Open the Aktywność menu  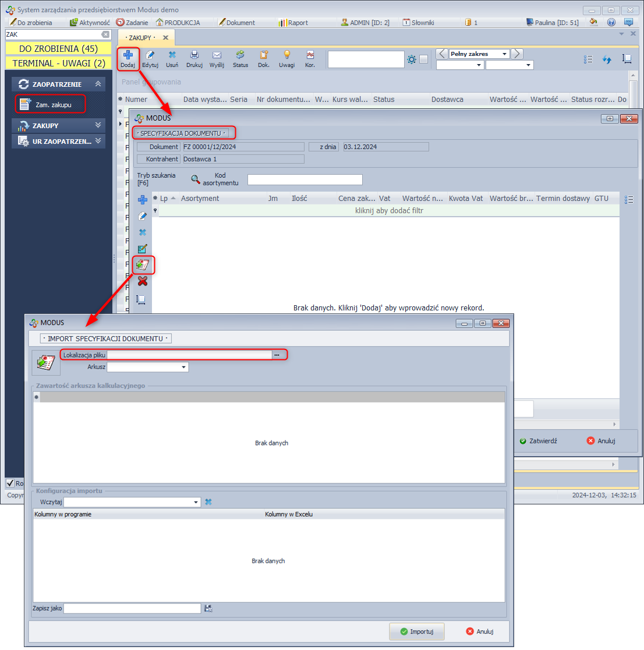(x=90, y=23)
